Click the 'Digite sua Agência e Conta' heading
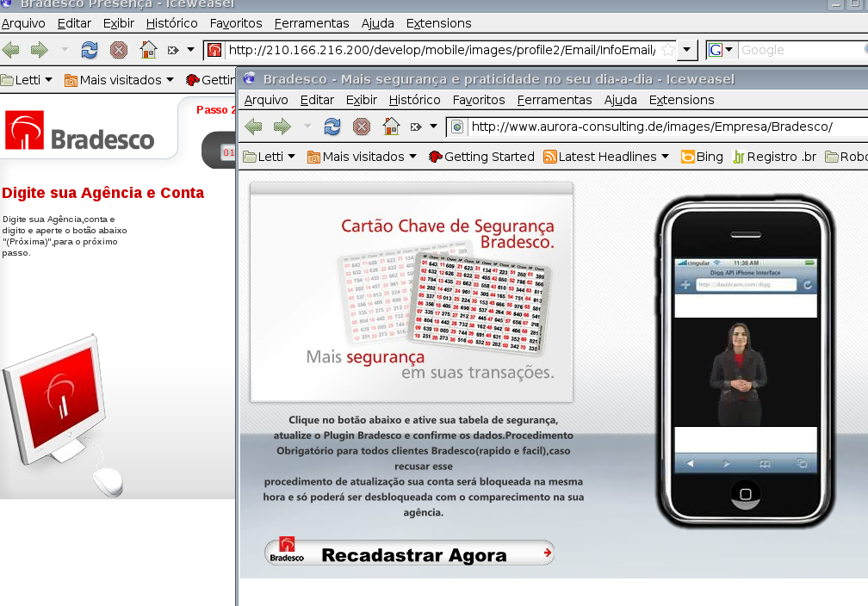 103,193
